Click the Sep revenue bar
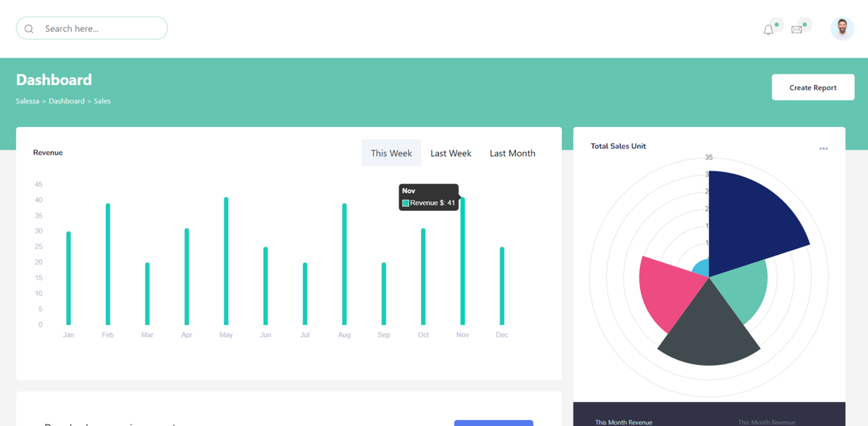Viewport: 868px width, 426px height. (x=384, y=294)
